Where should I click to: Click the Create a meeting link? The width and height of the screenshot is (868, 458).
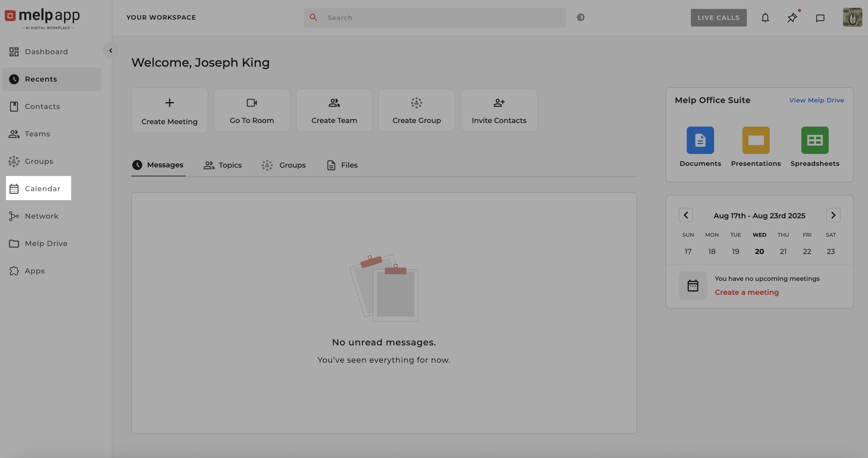(x=747, y=292)
